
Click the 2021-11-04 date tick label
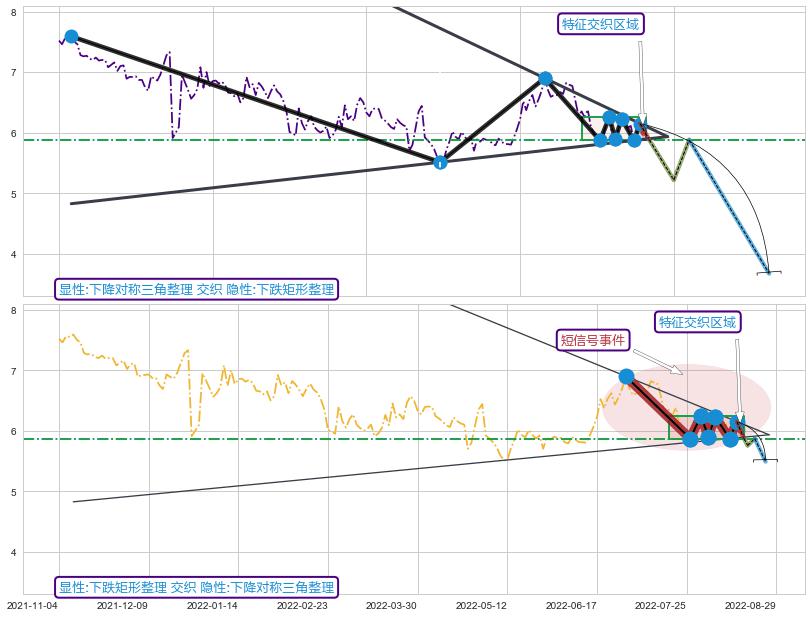(x=33, y=605)
